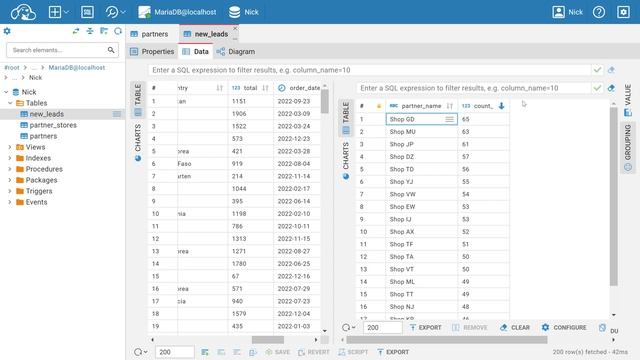Collapse the Nick database tree node
The image size is (640, 360).
click(x=6, y=92)
